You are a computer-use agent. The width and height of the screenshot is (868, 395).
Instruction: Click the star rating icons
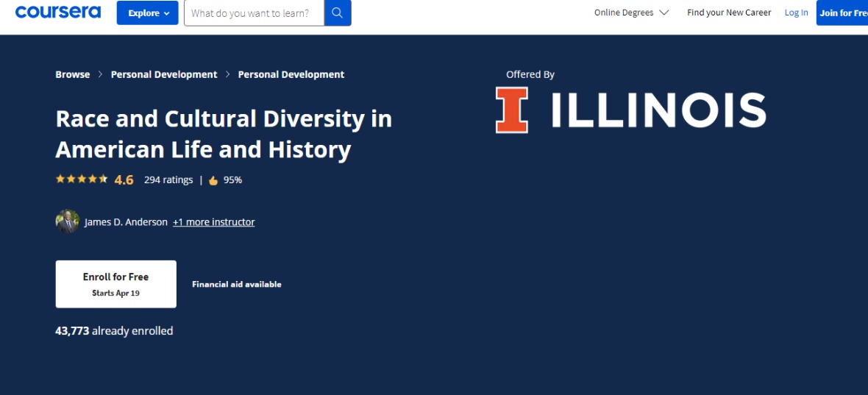pyautogui.click(x=82, y=179)
